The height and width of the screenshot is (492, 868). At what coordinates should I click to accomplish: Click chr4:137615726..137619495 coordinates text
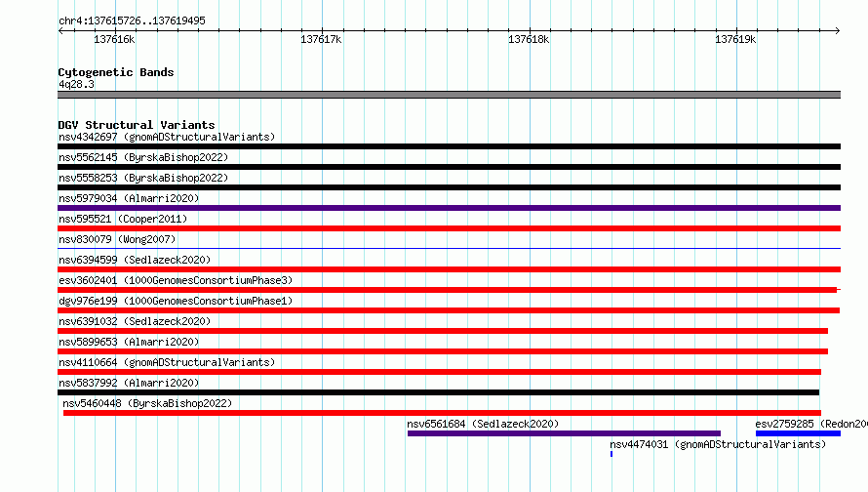(132, 20)
